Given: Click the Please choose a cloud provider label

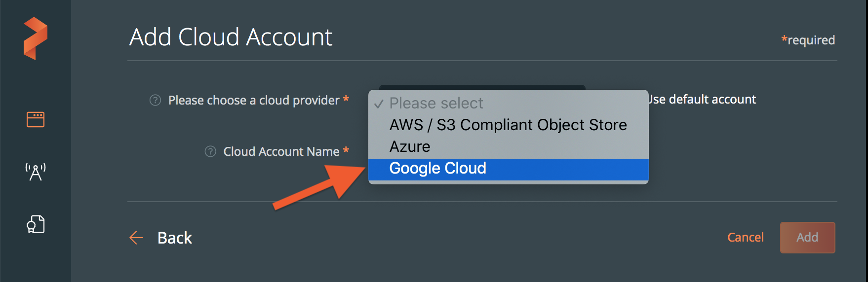Looking at the screenshot, I should point(254,100).
